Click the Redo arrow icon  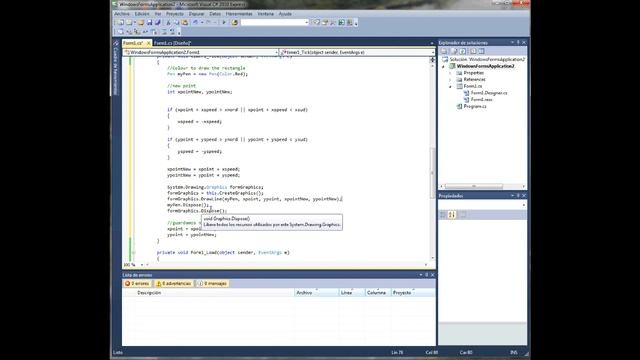tap(208, 22)
